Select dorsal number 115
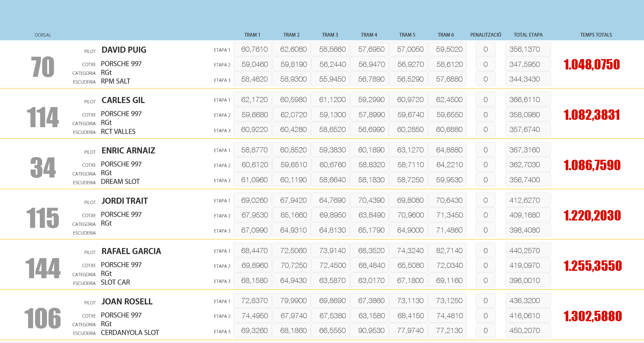This screenshot has height=343, width=644. point(43,218)
